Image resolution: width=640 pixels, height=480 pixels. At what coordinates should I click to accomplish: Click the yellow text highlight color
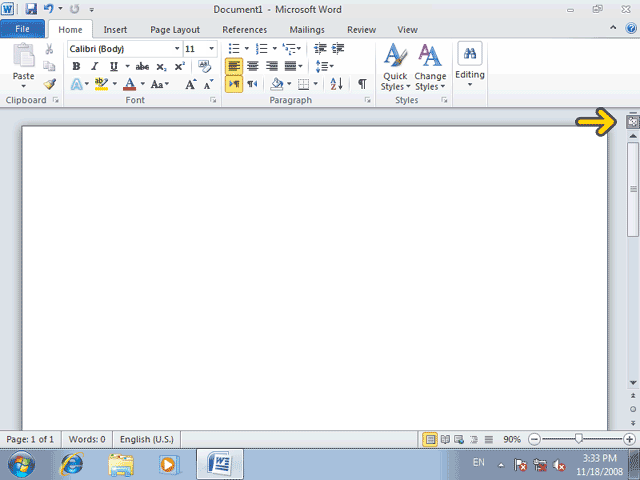point(101,84)
